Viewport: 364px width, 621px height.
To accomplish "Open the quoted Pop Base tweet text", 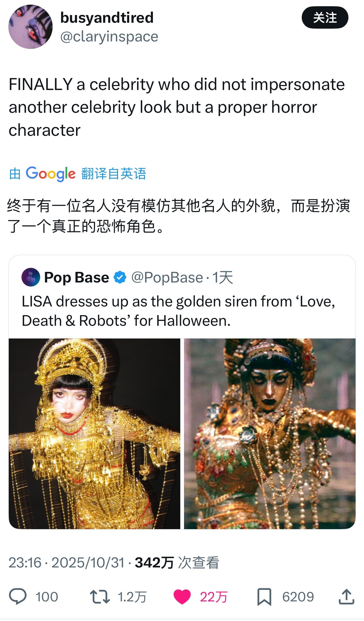I will (x=178, y=311).
